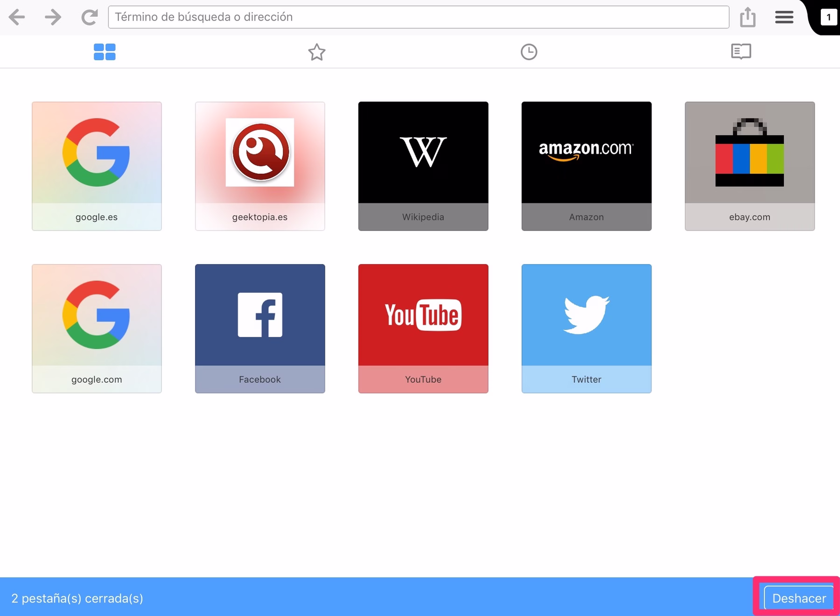Tap the '2 pestaña(s) cerrada(s)' message
Image resolution: width=840 pixels, height=616 pixels.
click(77, 598)
